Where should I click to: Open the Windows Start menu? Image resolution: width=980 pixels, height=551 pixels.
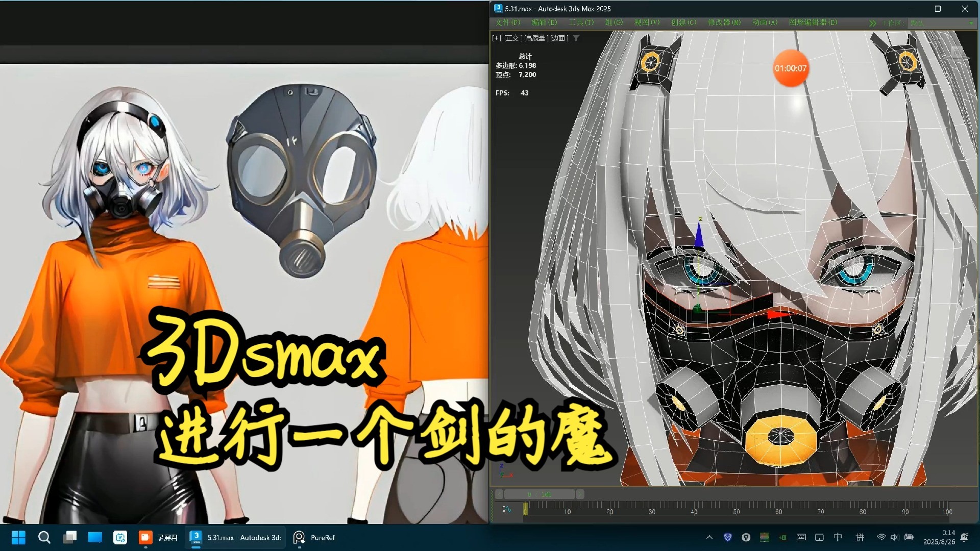coord(18,537)
